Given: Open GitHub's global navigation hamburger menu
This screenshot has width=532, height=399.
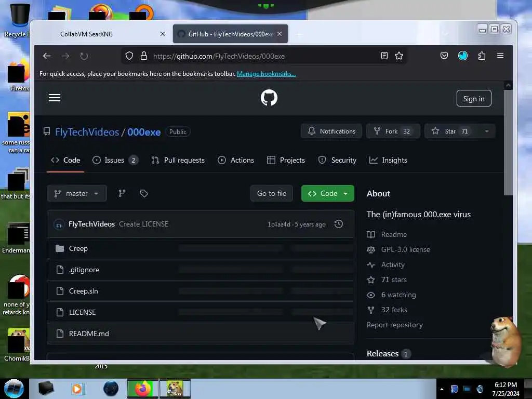Looking at the screenshot, I should 54,98.
